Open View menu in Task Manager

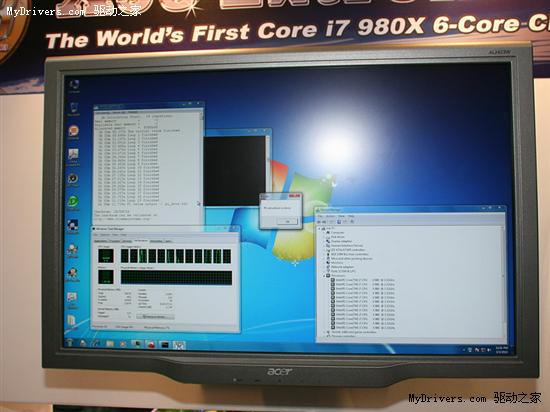point(115,235)
